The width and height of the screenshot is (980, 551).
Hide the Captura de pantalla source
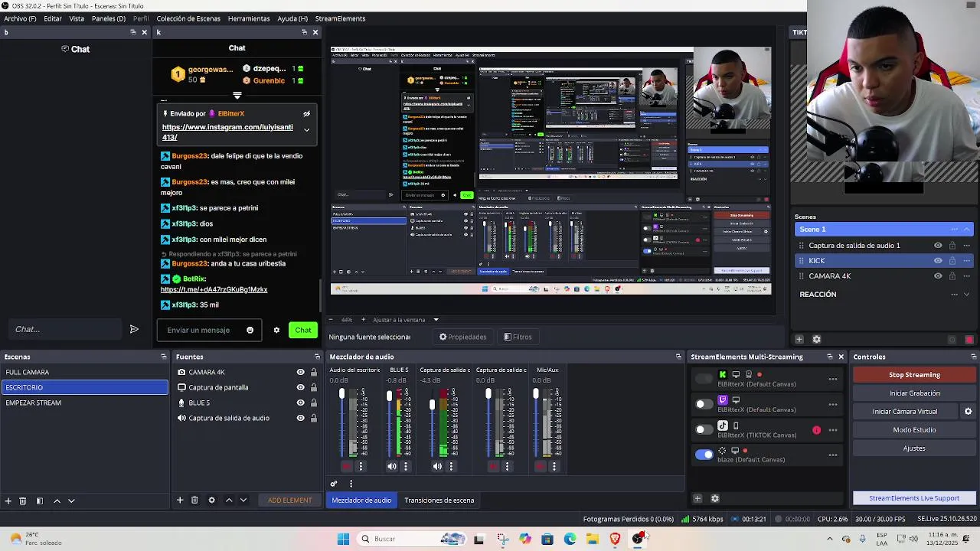pyautogui.click(x=300, y=387)
